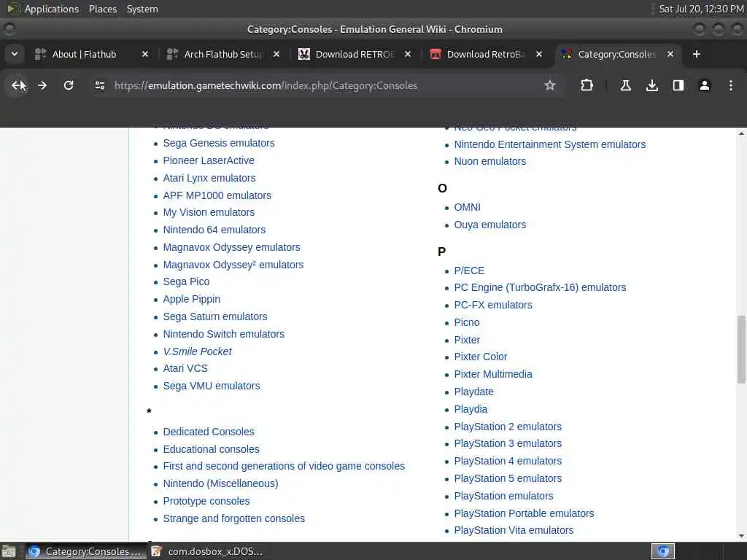Close the Download RetroBa tab
The width and height of the screenshot is (747, 560).
coord(539,54)
